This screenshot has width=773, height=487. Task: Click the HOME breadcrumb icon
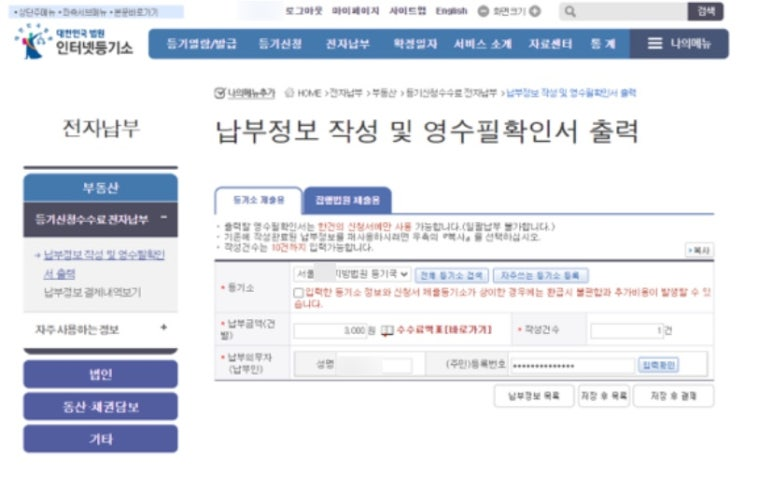(289, 93)
